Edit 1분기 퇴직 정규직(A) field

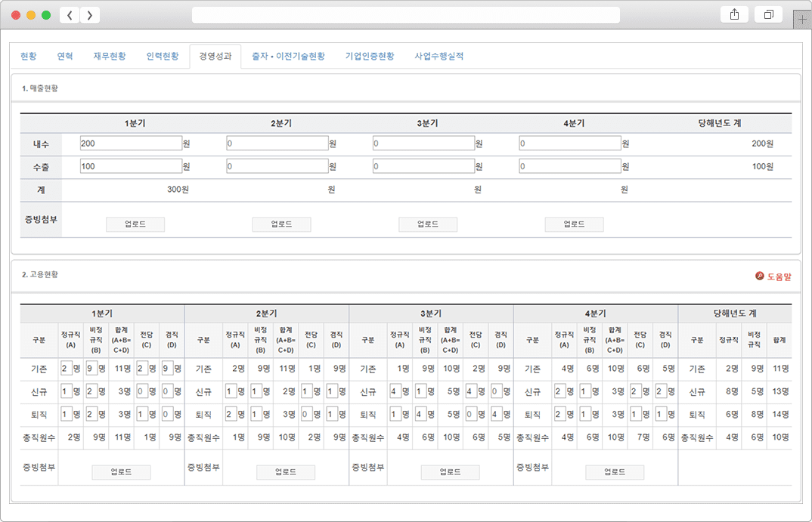(x=67, y=414)
